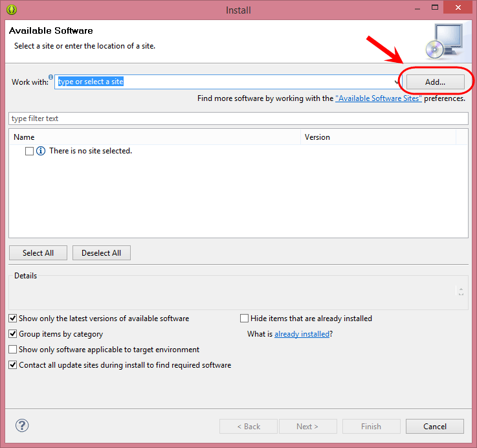
Task: Toggle Group items by category checkbox
Action: click(x=12, y=334)
